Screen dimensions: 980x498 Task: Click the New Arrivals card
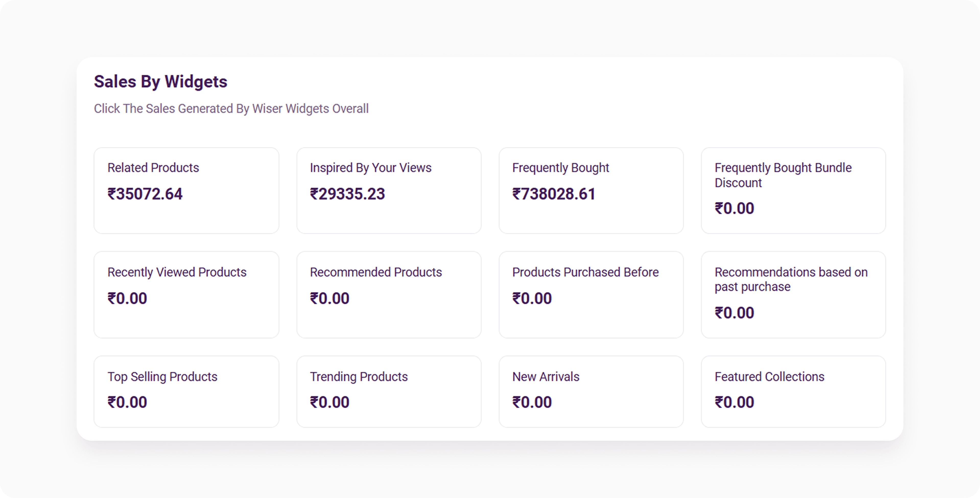[591, 392]
